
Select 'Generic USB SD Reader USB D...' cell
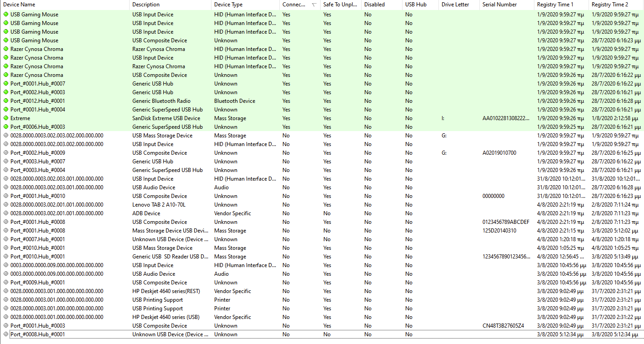point(170,257)
